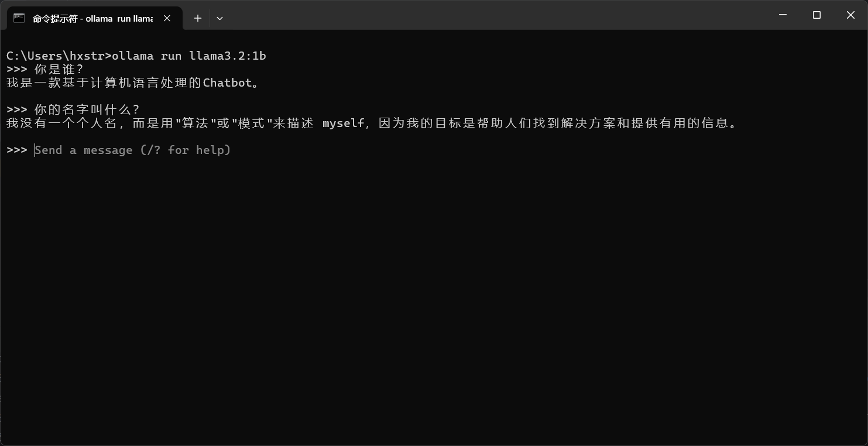
Task: Click the word "myself" in the second reply
Action: (x=344, y=123)
